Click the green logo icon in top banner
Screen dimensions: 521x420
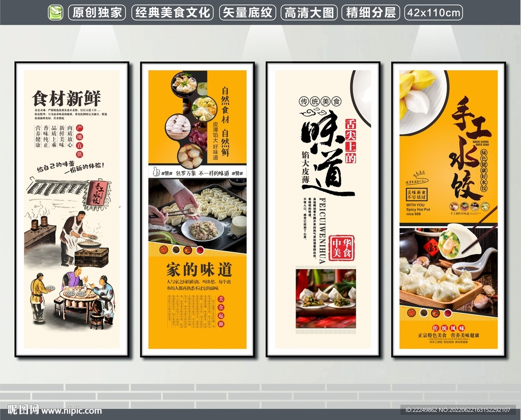point(55,12)
